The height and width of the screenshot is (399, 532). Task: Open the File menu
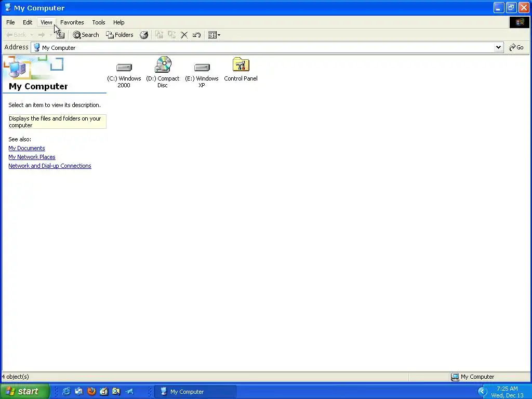coord(10,22)
